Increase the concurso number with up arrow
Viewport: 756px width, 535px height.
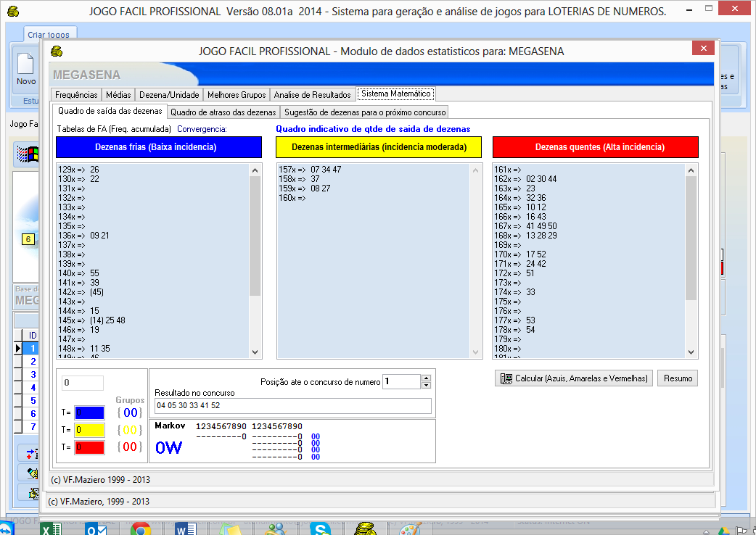tap(426, 378)
